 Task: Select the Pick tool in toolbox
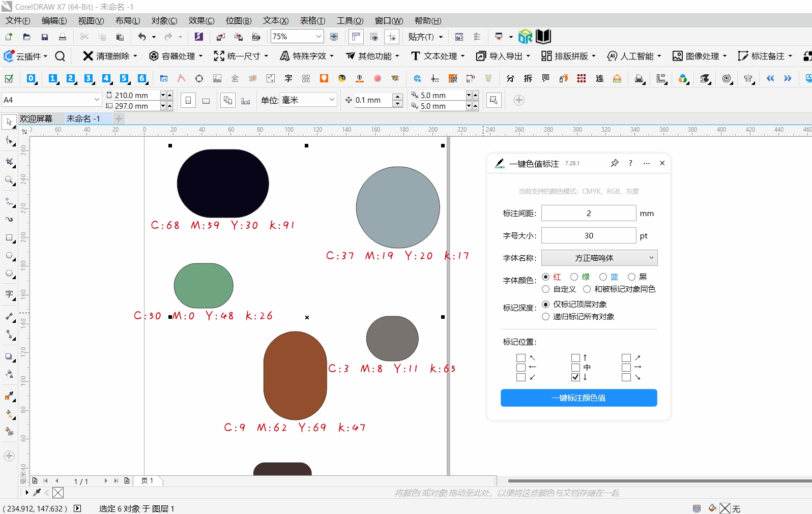click(9, 122)
